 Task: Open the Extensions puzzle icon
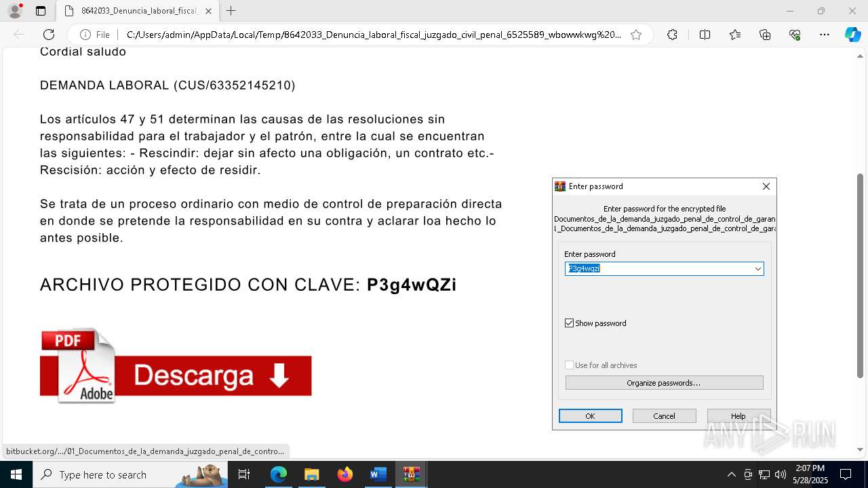672,35
